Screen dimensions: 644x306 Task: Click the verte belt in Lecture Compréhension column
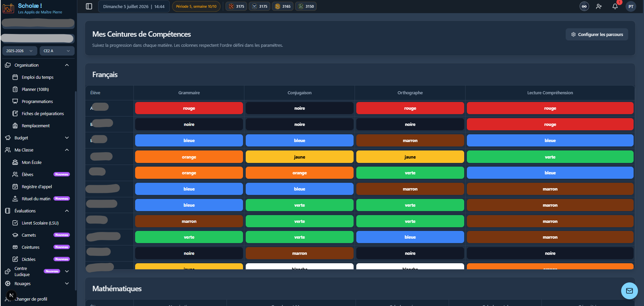tap(550, 157)
